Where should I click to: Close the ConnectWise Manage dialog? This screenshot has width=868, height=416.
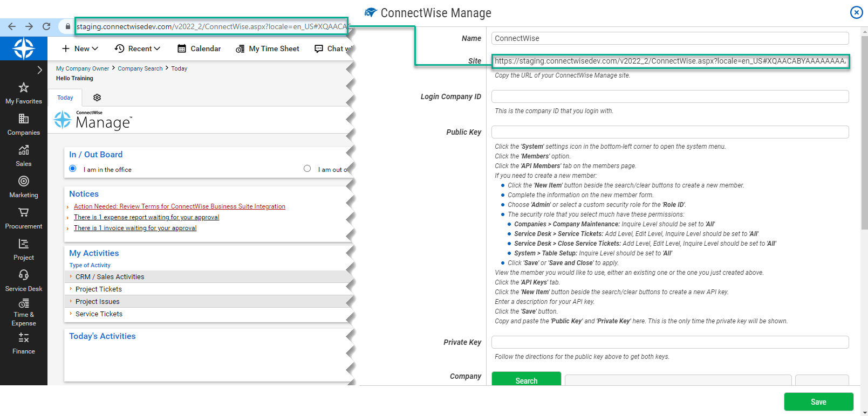click(x=856, y=12)
